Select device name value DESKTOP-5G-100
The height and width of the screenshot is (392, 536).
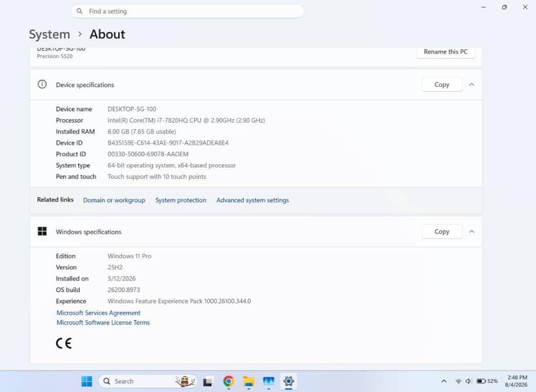[x=132, y=109]
